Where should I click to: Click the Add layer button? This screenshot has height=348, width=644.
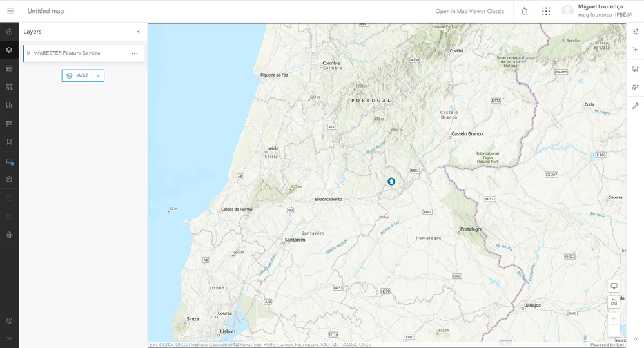(x=77, y=75)
